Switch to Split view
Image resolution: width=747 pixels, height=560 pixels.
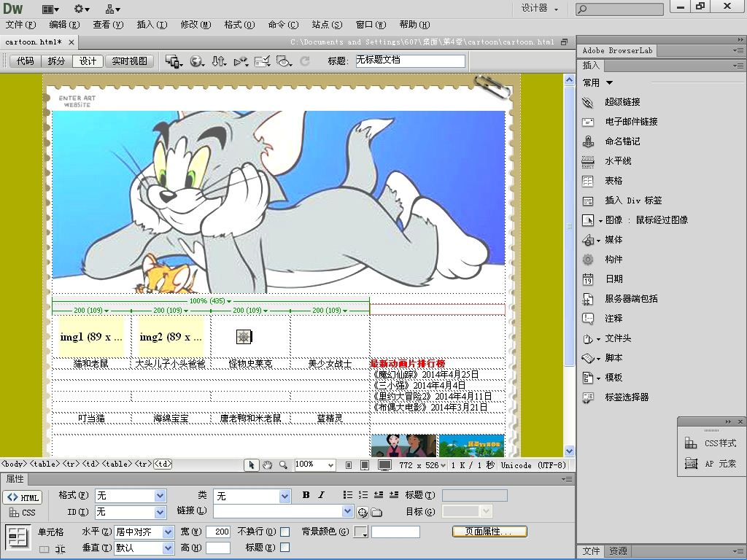pos(56,61)
